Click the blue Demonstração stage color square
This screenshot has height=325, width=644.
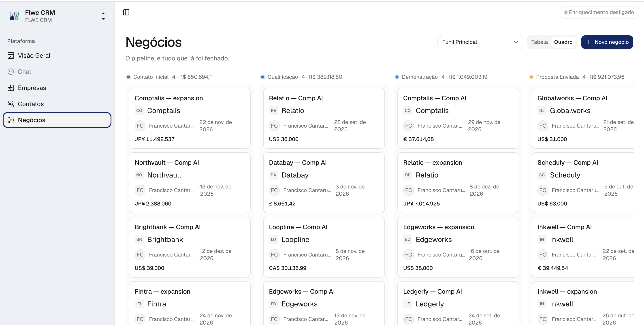(397, 77)
